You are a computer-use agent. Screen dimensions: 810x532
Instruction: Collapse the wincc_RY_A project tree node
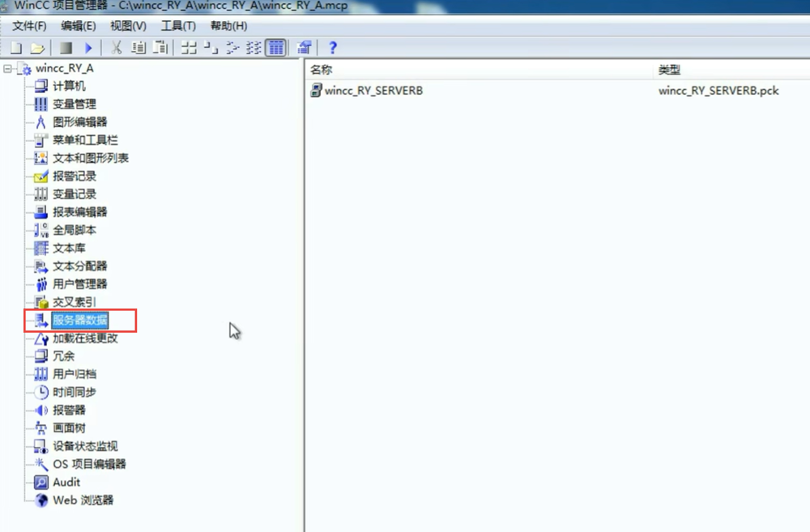(x=8, y=69)
